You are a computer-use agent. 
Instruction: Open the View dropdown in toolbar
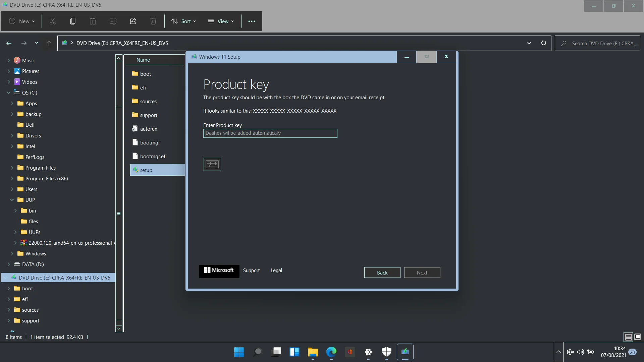point(222,21)
